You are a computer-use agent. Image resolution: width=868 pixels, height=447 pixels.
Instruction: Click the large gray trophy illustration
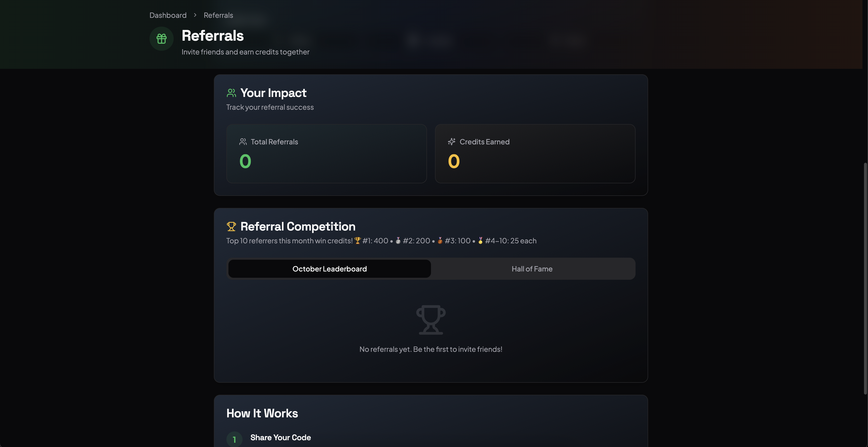coord(431,319)
